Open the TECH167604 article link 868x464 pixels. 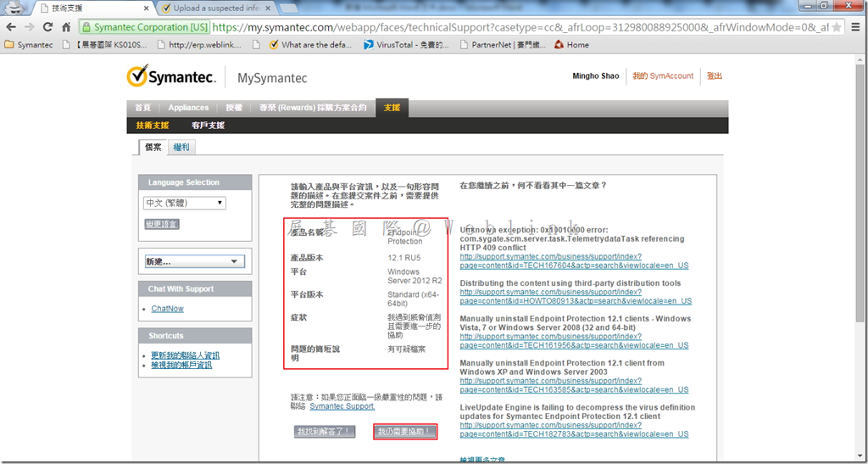point(574,261)
